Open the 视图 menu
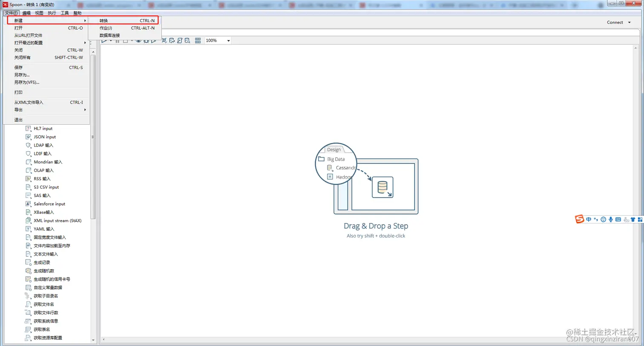 [39, 13]
